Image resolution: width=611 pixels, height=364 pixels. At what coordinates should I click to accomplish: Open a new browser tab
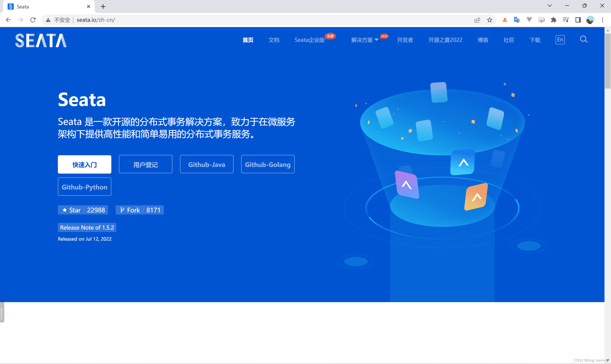[x=103, y=7]
